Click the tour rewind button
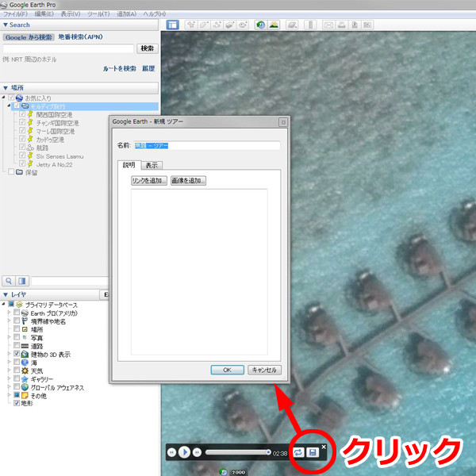476x476 pixels. (x=171, y=453)
